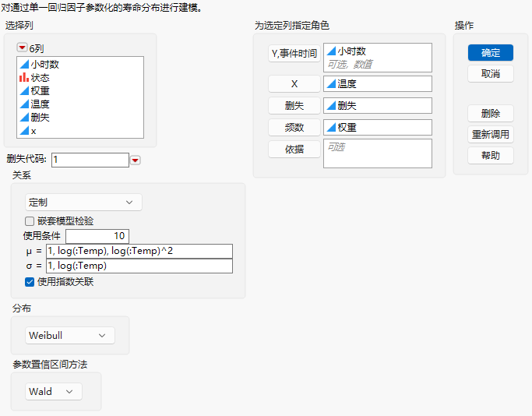Click the 删失 role button

294,105
